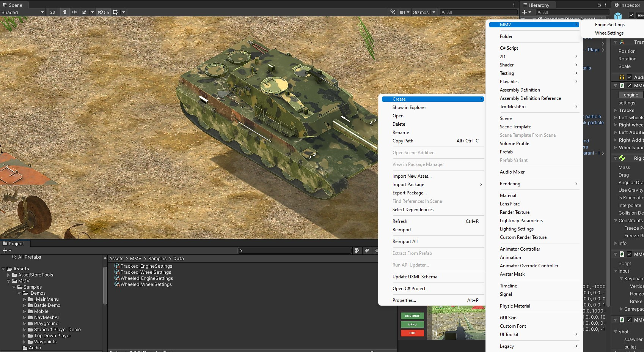Toggle scene grid visibility icon

click(x=115, y=12)
